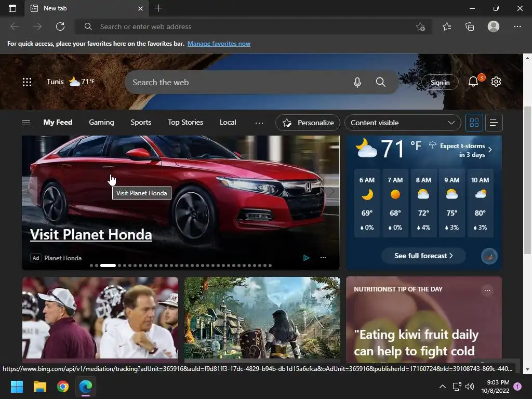Screen dimensions: 532x399
Task: Click Manage favorites now link
Action: tap(219, 44)
